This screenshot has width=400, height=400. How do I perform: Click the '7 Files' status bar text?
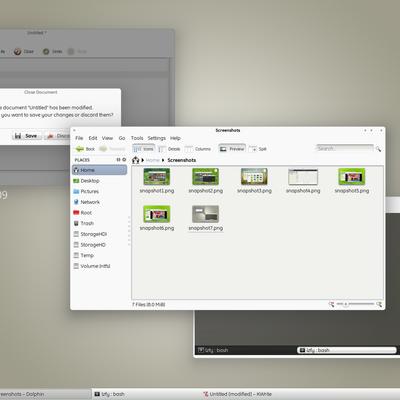149,304
